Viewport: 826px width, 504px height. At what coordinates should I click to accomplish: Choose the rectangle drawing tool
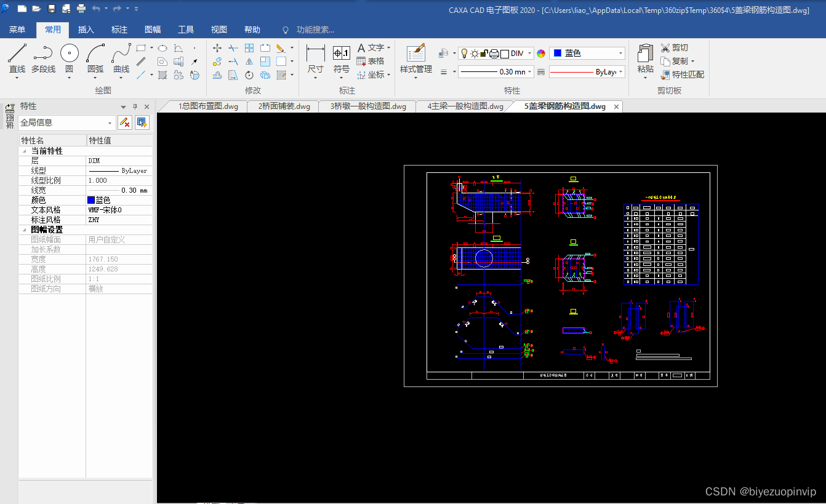(x=141, y=47)
